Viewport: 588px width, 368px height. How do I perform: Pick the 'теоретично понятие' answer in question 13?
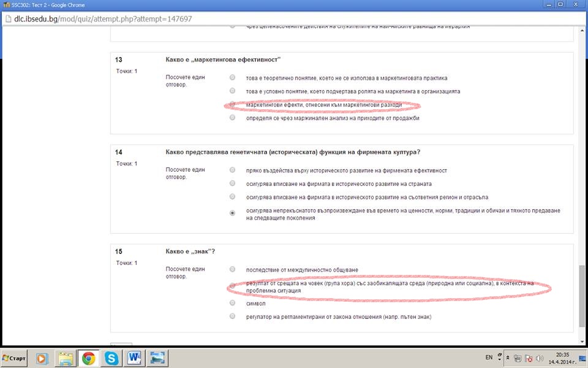click(232, 78)
